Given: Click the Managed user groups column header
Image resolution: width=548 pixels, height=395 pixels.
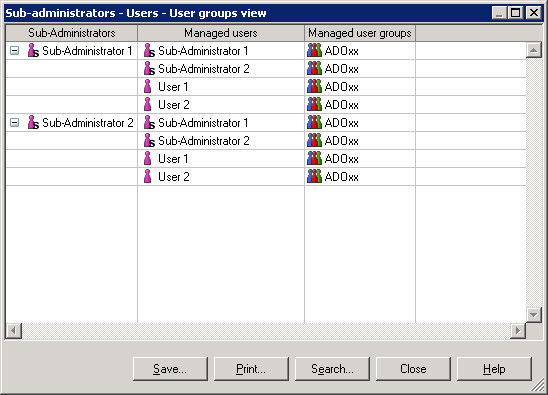Looking at the screenshot, I should [x=360, y=33].
